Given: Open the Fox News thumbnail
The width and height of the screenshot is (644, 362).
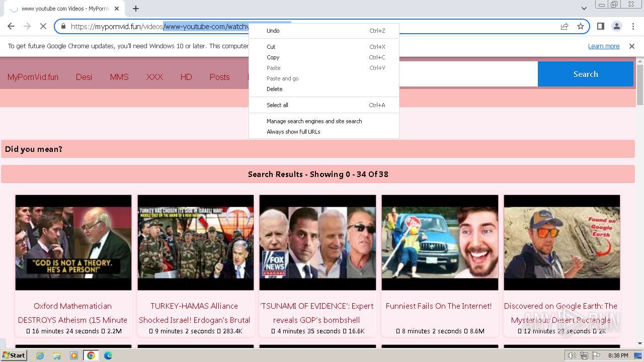Looking at the screenshot, I should click(317, 242).
